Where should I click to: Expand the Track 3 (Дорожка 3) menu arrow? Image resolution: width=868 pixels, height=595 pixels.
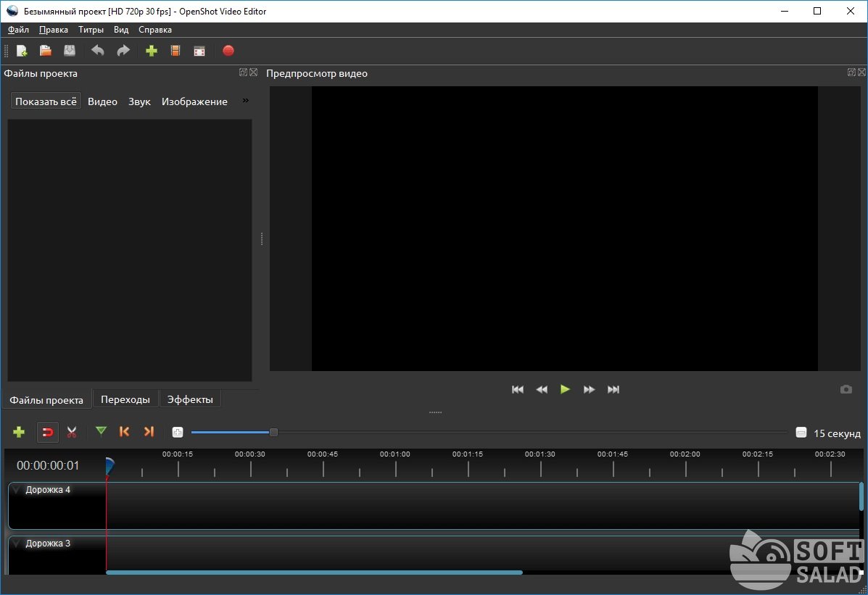tap(17, 544)
